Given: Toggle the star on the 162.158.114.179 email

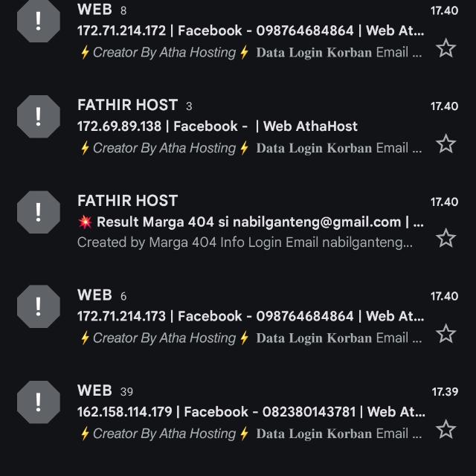Looking at the screenshot, I should (x=446, y=429).
